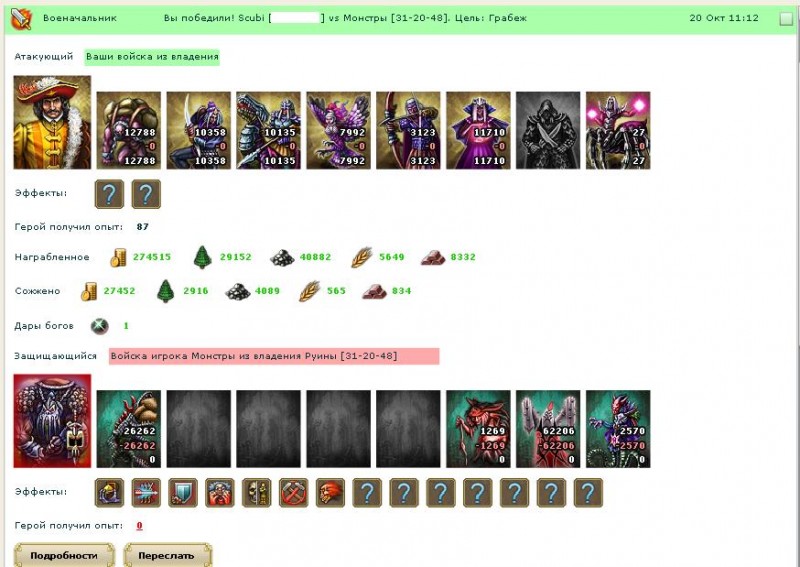Click the sword and shield report icon

point(21,19)
